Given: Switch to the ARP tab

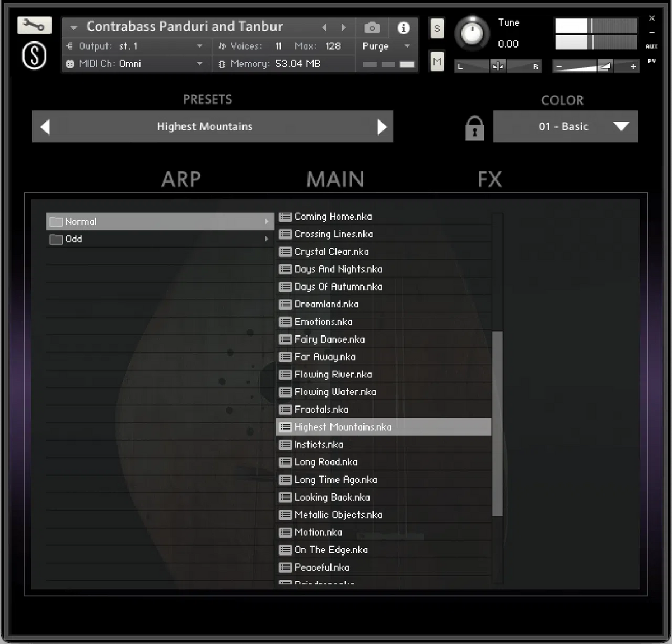Looking at the screenshot, I should click(x=181, y=179).
